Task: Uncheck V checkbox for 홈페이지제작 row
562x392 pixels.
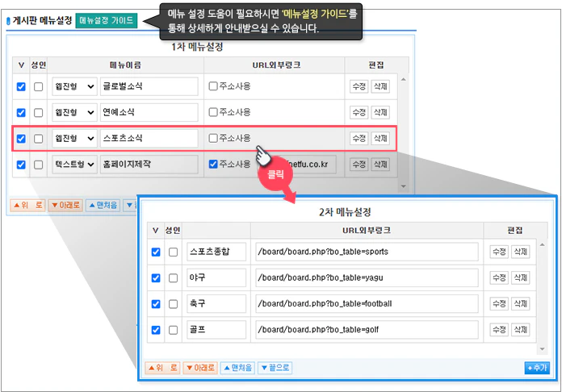Action: point(21,165)
